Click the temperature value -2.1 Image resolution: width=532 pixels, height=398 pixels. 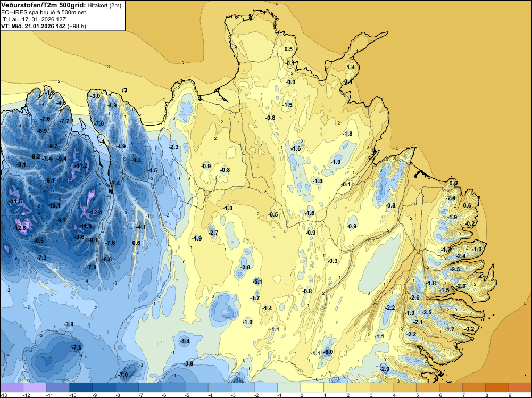[x=418, y=322]
